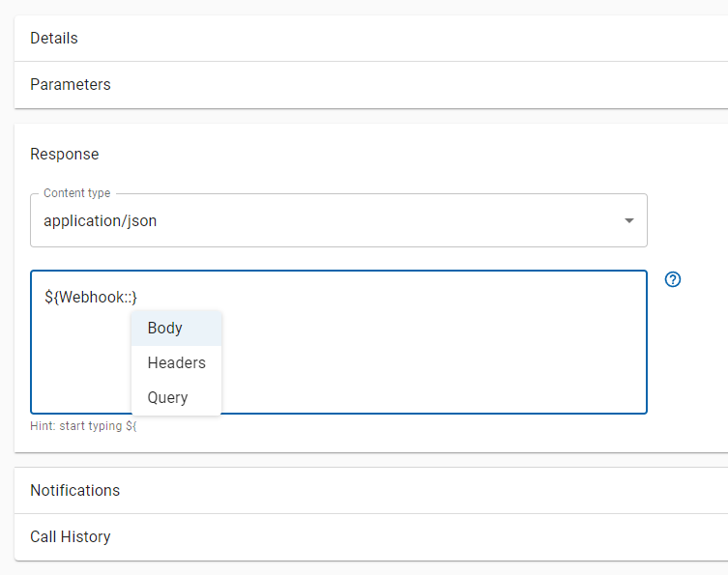The width and height of the screenshot is (728, 575).
Task: Click the Content type field label
Action: 76,194
